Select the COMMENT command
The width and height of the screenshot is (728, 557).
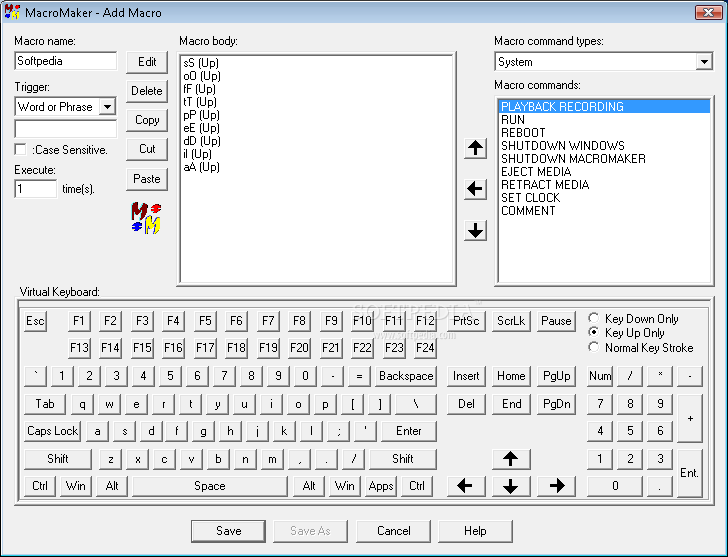coord(604,211)
